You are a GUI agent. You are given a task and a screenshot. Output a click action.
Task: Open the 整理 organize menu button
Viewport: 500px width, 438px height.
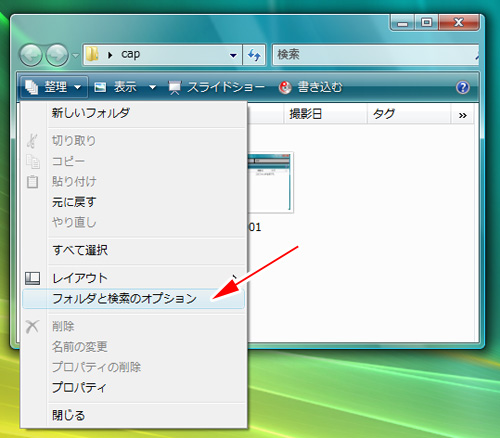(54, 87)
